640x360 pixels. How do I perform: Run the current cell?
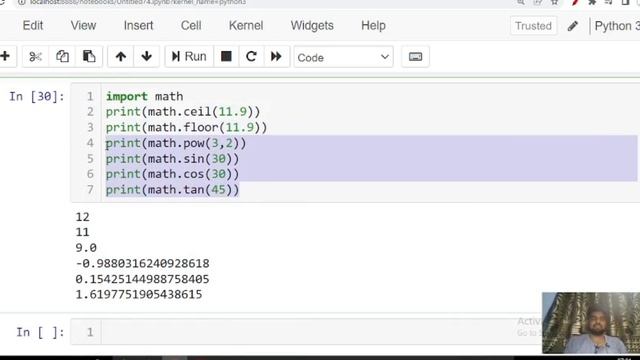click(x=189, y=56)
